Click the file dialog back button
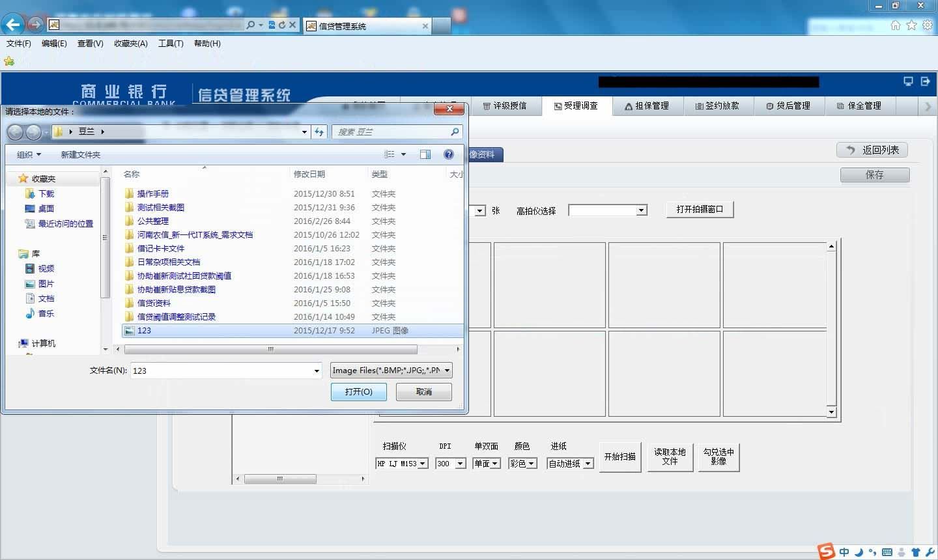This screenshot has width=938, height=560. [x=15, y=132]
